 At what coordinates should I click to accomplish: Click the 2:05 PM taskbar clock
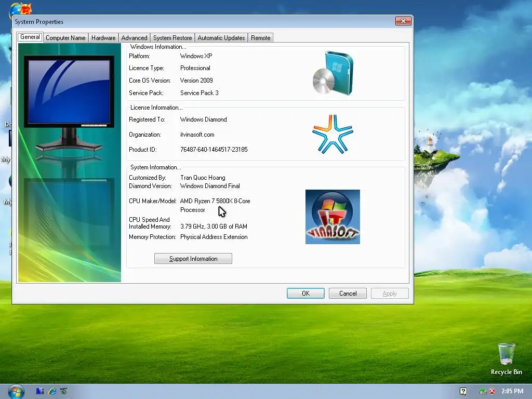(x=512, y=391)
